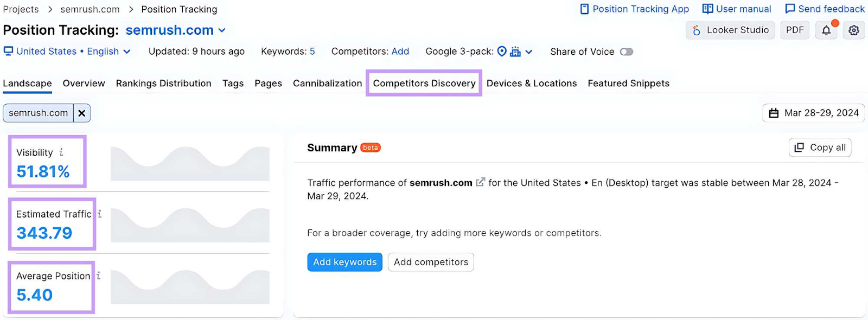Click the Send feedback icon
Image resolution: width=868 pixels, height=320 pixels.
click(789, 9)
